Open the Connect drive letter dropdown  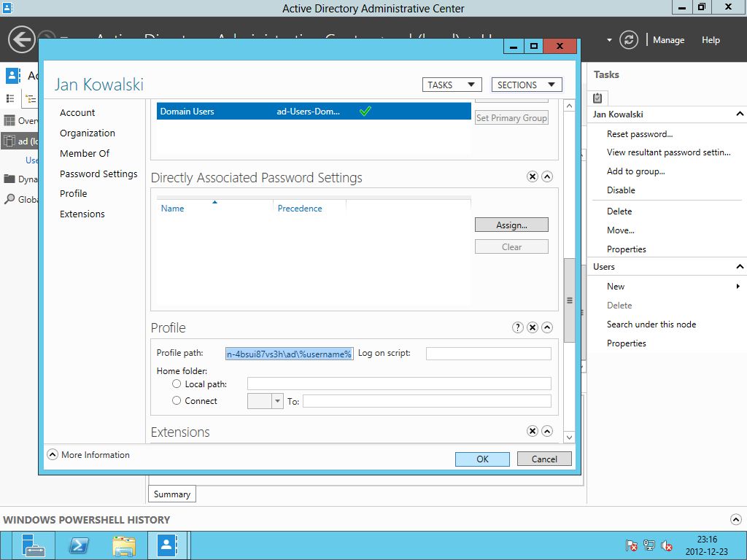click(277, 401)
